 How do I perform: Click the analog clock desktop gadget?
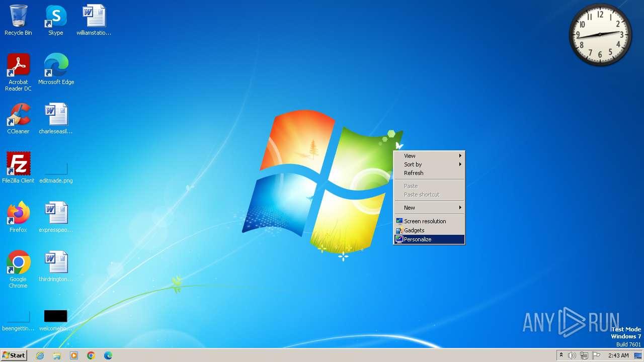(x=600, y=35)
